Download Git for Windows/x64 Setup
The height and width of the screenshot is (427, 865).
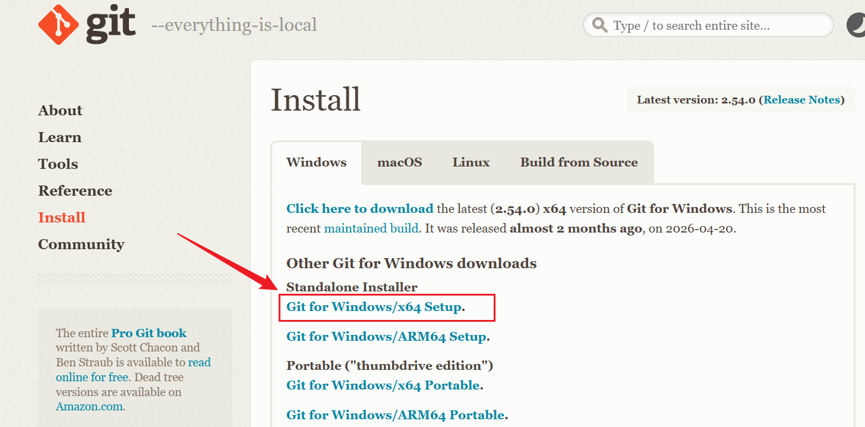[x=374, y=307]
